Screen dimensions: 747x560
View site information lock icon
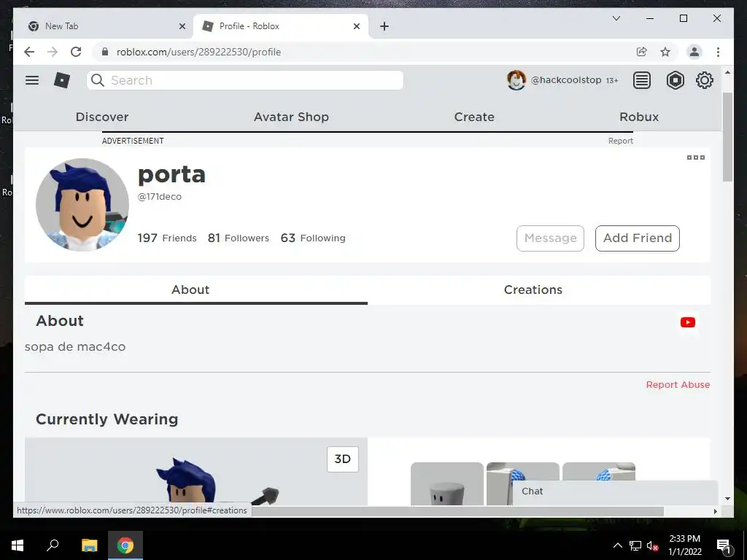click(x=105, y=52)
